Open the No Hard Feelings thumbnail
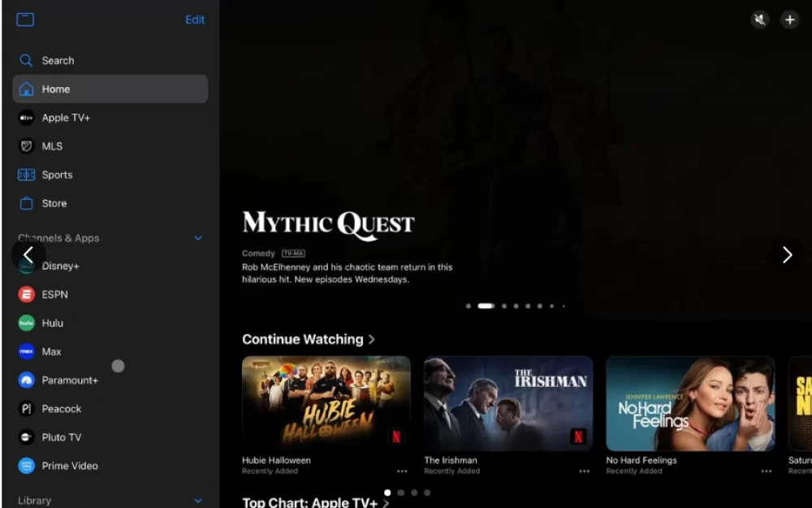812x508 pixels. (691, 403)
